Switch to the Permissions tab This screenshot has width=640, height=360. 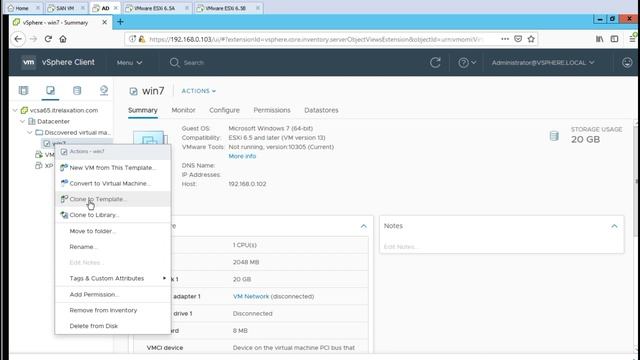(x=272, y=110)
